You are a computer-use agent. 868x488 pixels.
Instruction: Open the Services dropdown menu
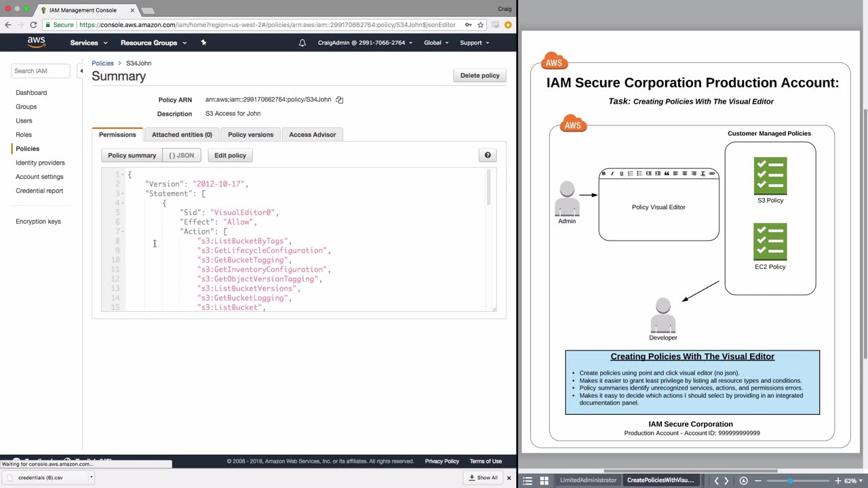pos(89,43)
